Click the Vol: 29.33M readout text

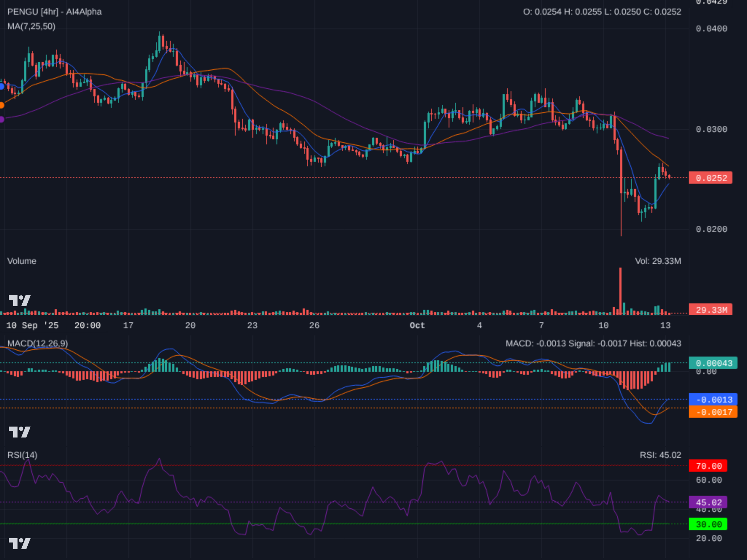(x=659, y=261)
